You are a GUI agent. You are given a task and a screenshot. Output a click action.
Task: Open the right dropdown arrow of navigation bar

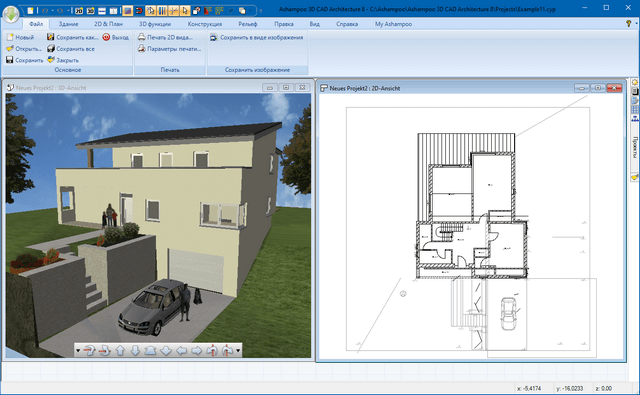(x=238, y=350)
